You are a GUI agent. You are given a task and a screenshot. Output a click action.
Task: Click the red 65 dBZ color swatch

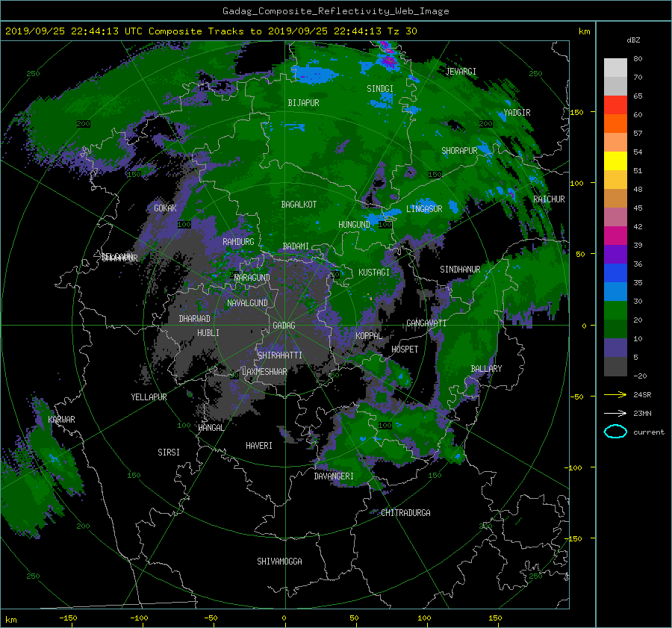pyautogui.click(x=615, y=105)
